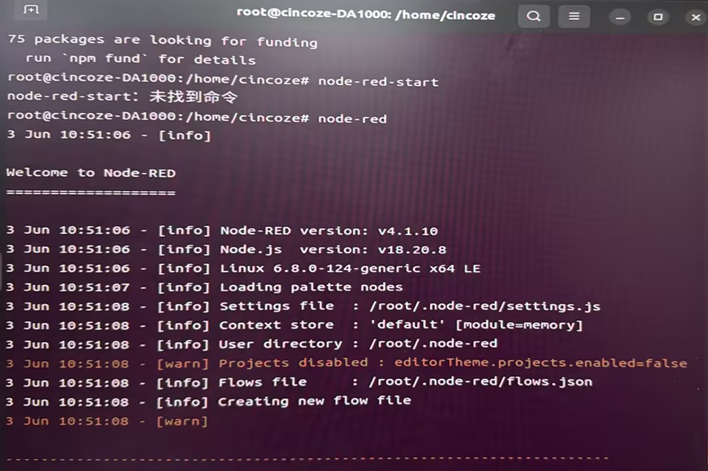Click the 'User directory : /root/.node-red' line
Viewport: 708px width, 471px height.
coord(252,344)
